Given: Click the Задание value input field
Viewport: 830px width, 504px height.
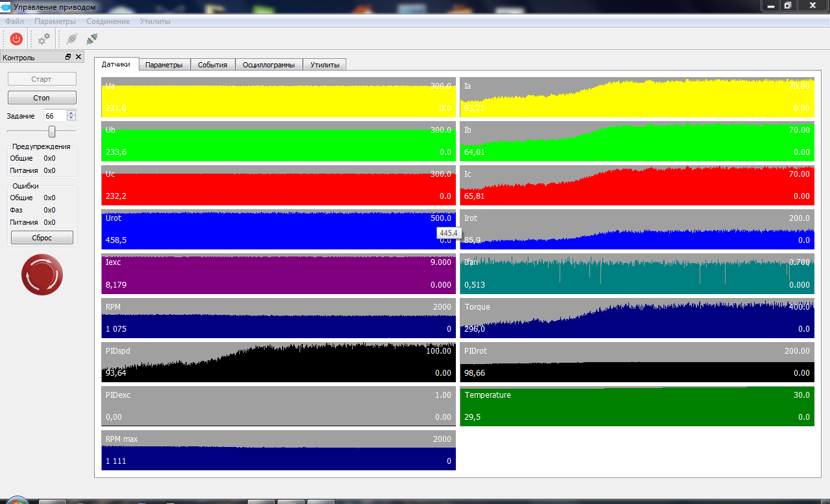Looking at the screenshot, I should (55, 116).
